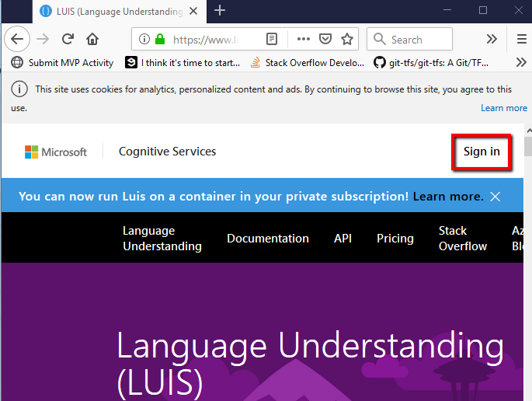This screenshot has height=401, width=532.
Task: Click scrollbar up arrow
Action: click(x=529, y=131)
